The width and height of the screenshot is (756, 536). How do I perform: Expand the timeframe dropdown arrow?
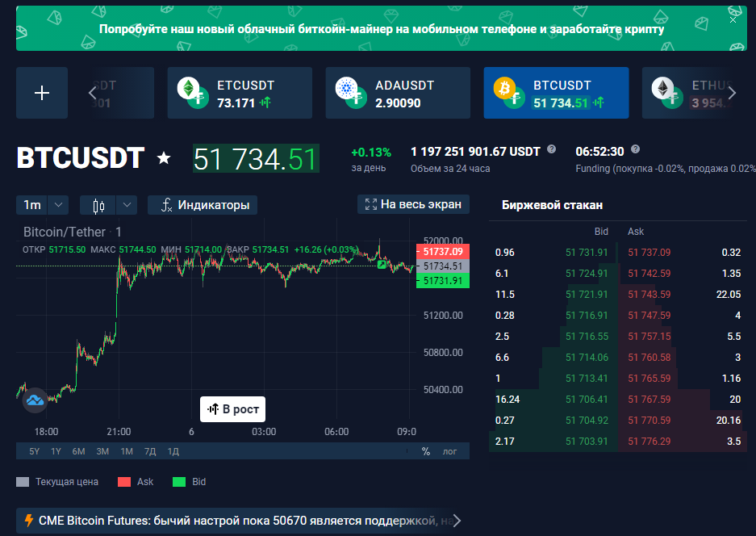click(x=58, y=205)
